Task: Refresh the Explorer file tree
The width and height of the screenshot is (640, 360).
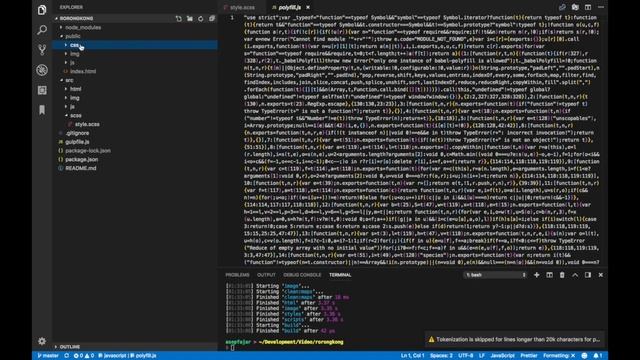Action: pyautogui.click(x=201, y=18)
